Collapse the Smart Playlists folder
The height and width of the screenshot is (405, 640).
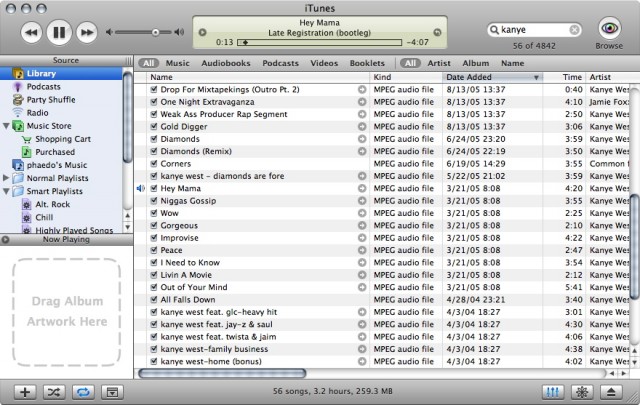[8, 190]
